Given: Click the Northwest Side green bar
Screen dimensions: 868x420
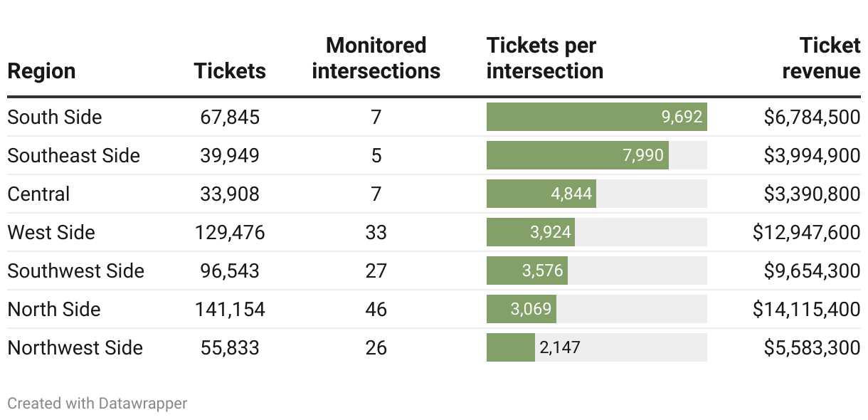Looking at the screenshot, I should tap(510, 347).
